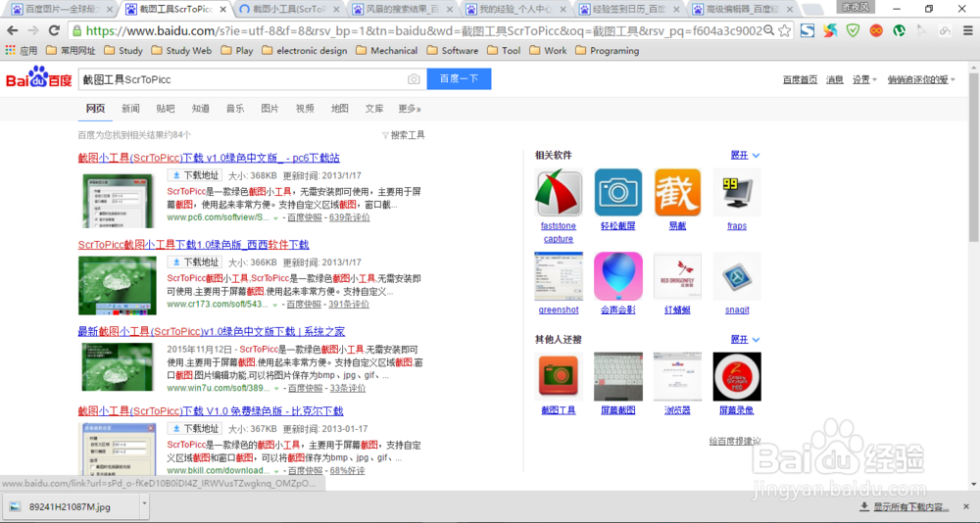This screenshot has height=523, width=980.
Task: Open the greenshot software icon
Action: click(x=559, y=276)
